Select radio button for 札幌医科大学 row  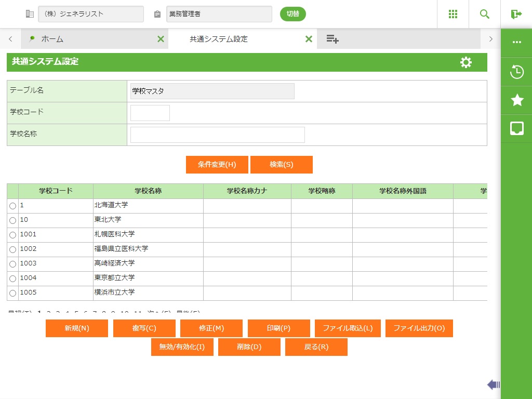pos(13,235)
